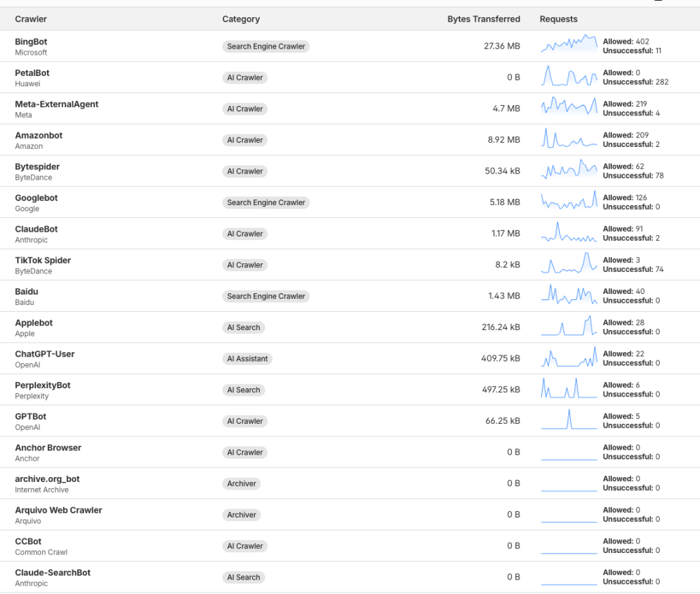The height and width of the screenshot is (594, 700).
Task: Click the 50.34 kB bytes value
Action: point(502,171)
